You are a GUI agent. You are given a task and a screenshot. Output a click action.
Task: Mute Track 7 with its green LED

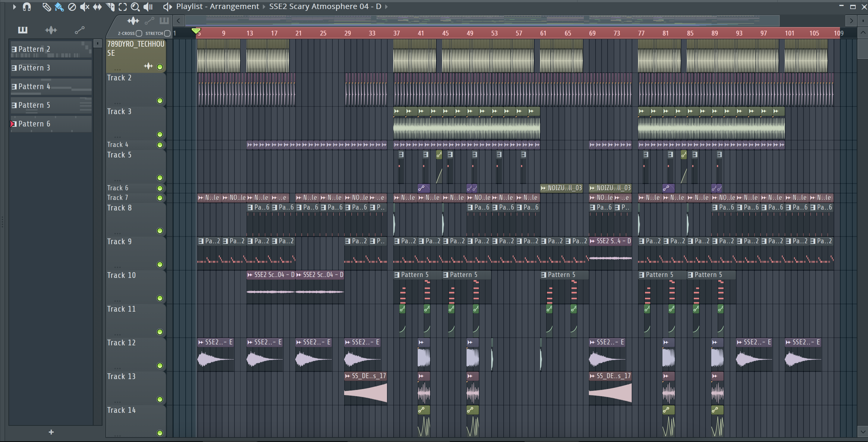pyautogui.click(x=160, y=198)
